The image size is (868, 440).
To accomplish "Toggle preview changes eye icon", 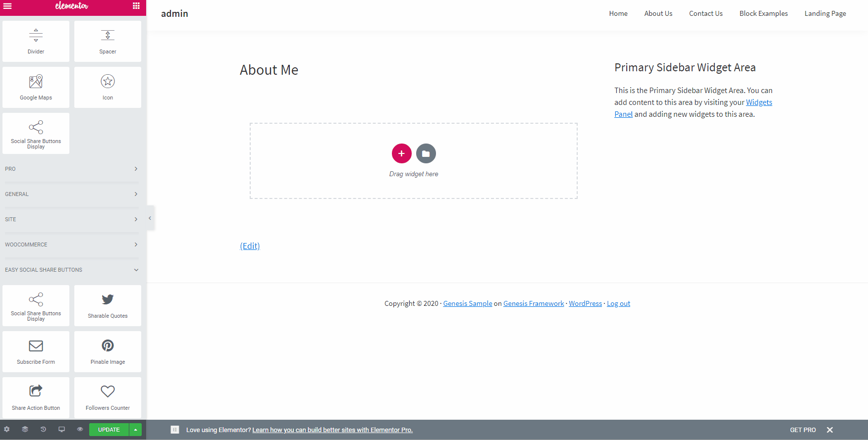I will pos(80,429).
